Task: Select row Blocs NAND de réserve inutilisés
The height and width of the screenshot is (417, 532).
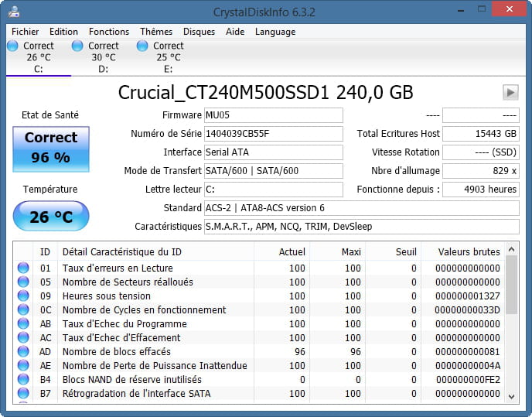Action: (259, 379)
